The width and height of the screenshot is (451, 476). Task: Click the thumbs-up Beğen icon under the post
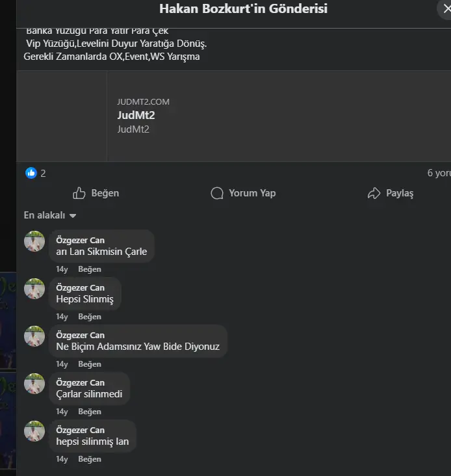[x=79, y=193]
